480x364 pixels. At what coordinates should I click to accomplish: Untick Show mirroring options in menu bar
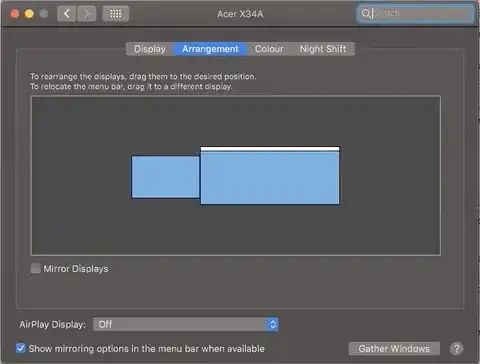pos(20,348)
